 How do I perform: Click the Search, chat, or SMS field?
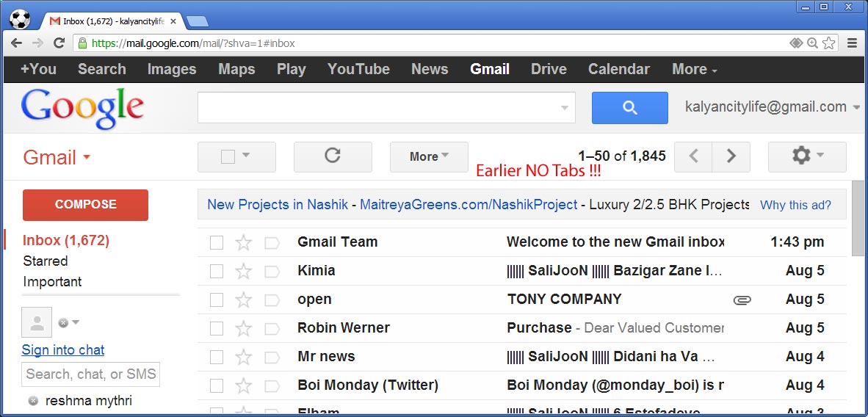(91, 374)
